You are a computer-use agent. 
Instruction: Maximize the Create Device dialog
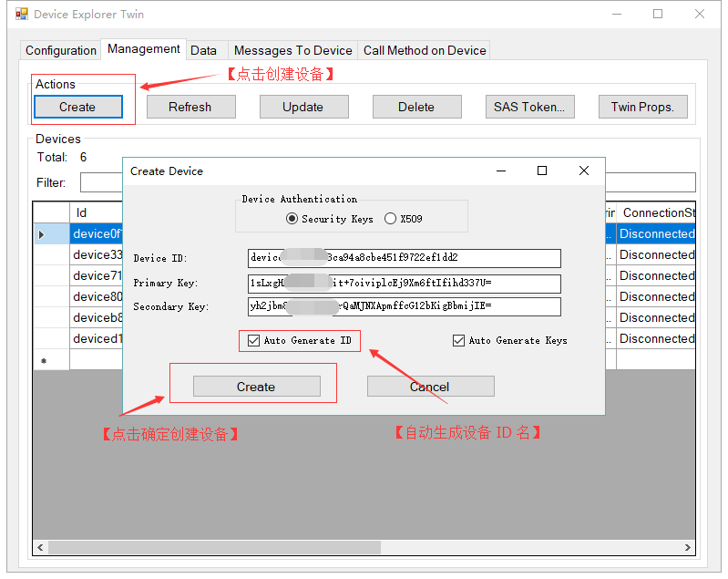coord(542,171)
